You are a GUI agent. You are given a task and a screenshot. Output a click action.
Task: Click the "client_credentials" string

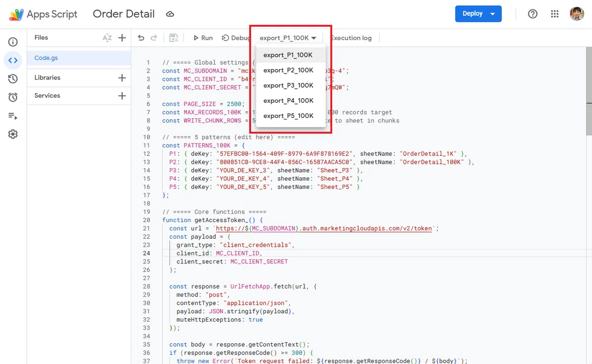257,245
